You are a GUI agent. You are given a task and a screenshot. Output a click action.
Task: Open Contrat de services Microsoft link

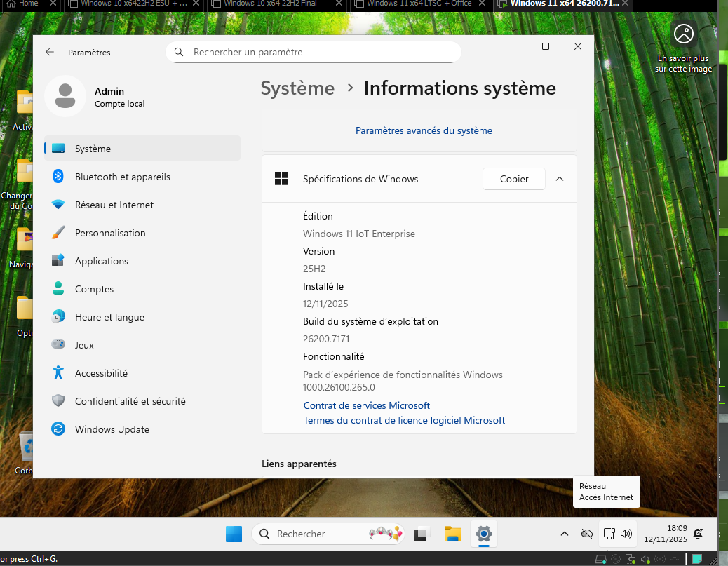pyautogui.click(x=366, y=405)
